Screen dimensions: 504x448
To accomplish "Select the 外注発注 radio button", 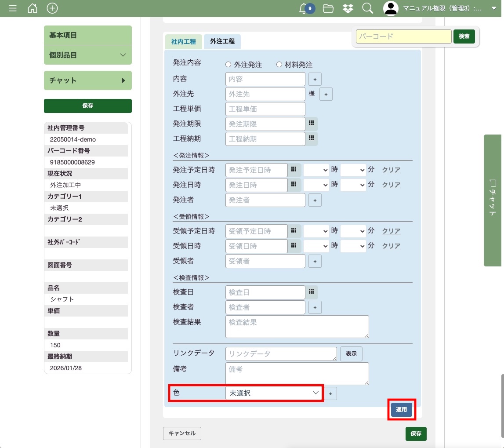I will pyautogui.click(x=228, y=65).
